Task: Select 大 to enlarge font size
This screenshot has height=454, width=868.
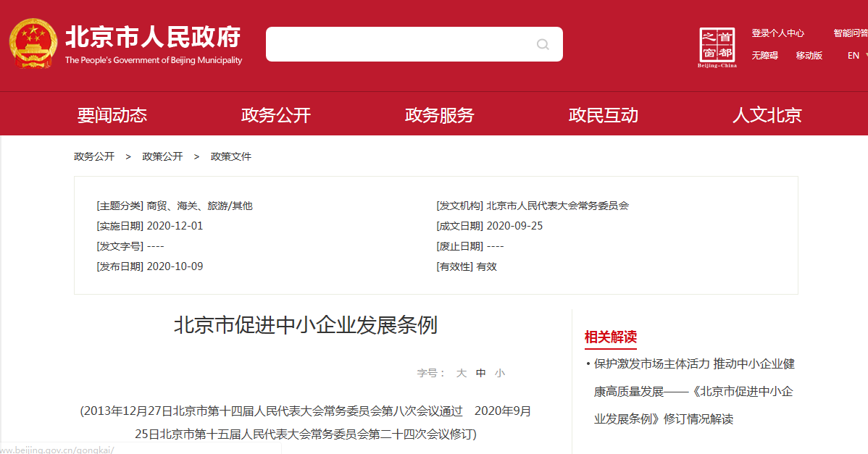Action: (x=461, y=372)
